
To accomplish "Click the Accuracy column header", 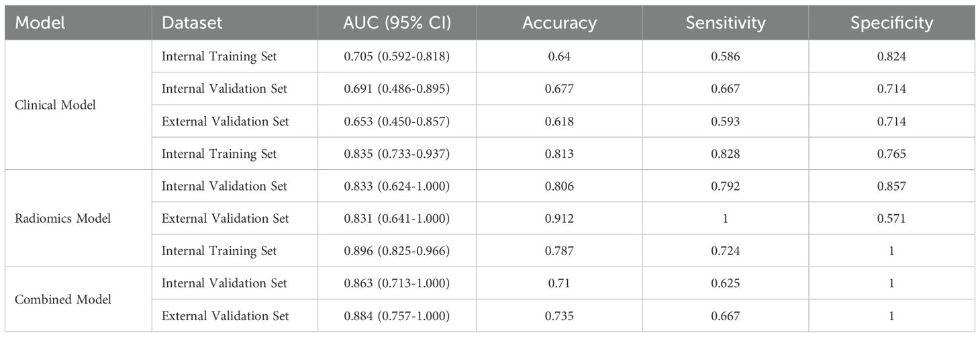I will [x=559, y=23].
